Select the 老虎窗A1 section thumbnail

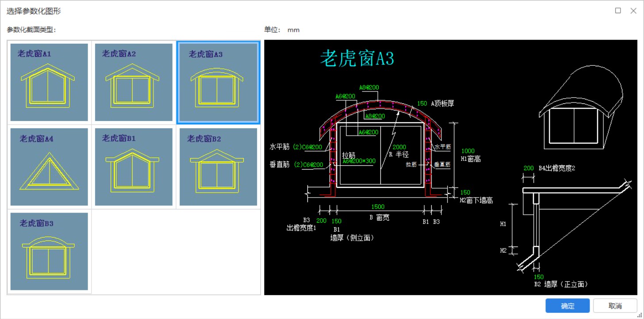click(49, 82)
